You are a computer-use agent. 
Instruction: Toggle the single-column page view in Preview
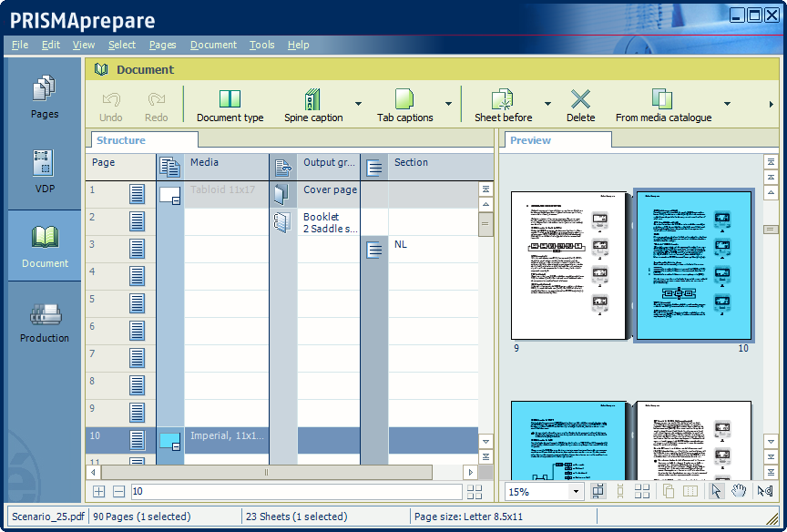click(620, 491)
